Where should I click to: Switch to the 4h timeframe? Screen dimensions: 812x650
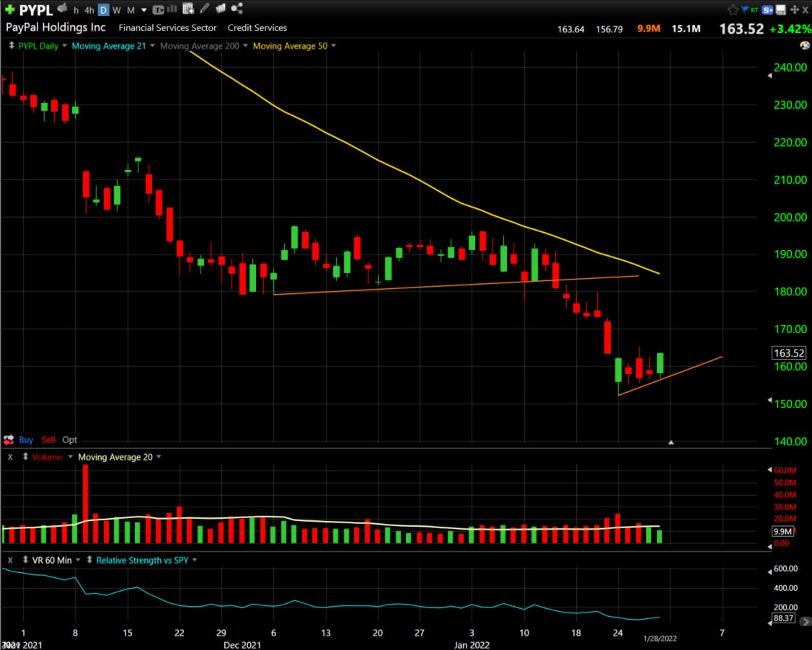point(89,10)
